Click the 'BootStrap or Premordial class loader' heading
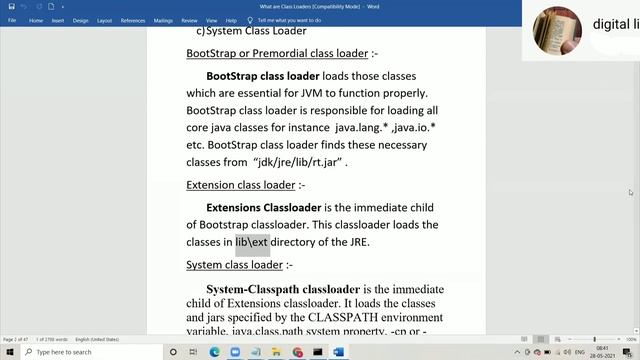 point(277,53)
